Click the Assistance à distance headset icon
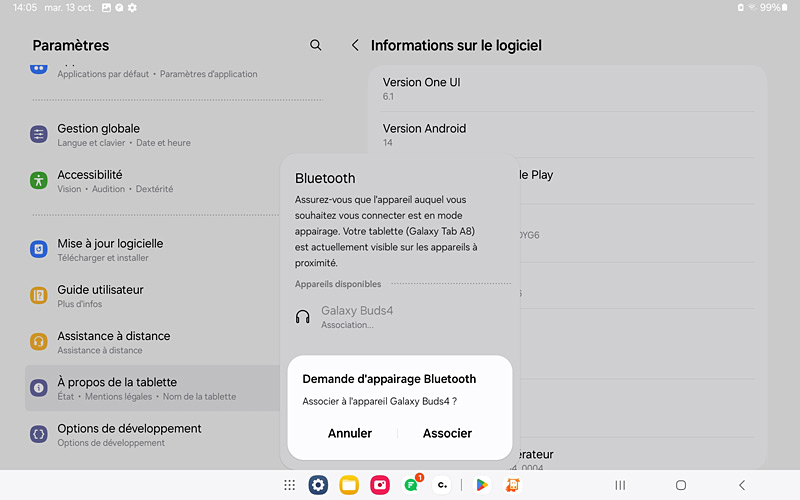Screen dimensions: 800x500 39,342
